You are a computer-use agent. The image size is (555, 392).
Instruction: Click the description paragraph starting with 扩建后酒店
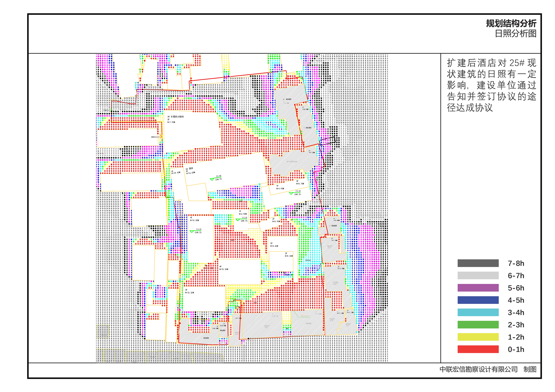click(x=491, y=85)
